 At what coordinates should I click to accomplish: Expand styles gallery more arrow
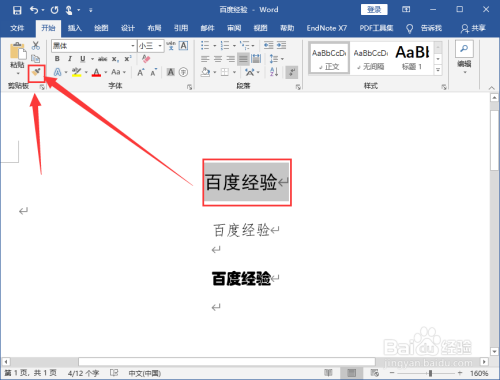click(x=438, y=70)
